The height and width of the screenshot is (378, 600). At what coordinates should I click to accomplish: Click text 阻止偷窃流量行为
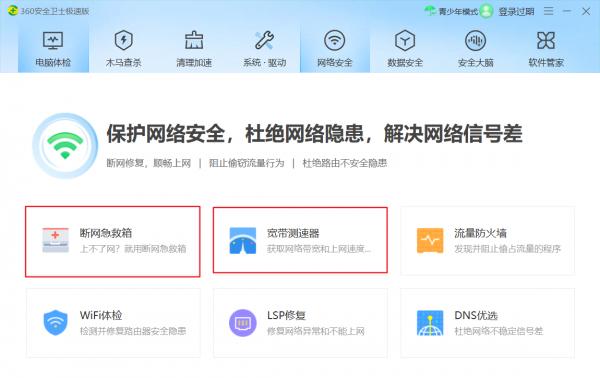coord(246,163)
